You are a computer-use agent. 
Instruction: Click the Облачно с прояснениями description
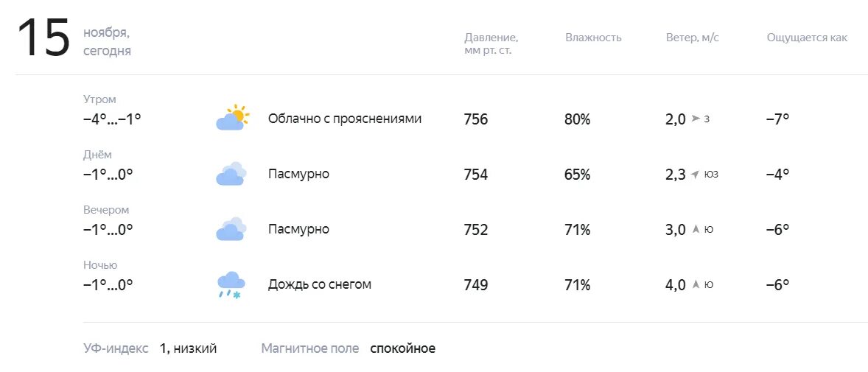[x=345, y=119]
